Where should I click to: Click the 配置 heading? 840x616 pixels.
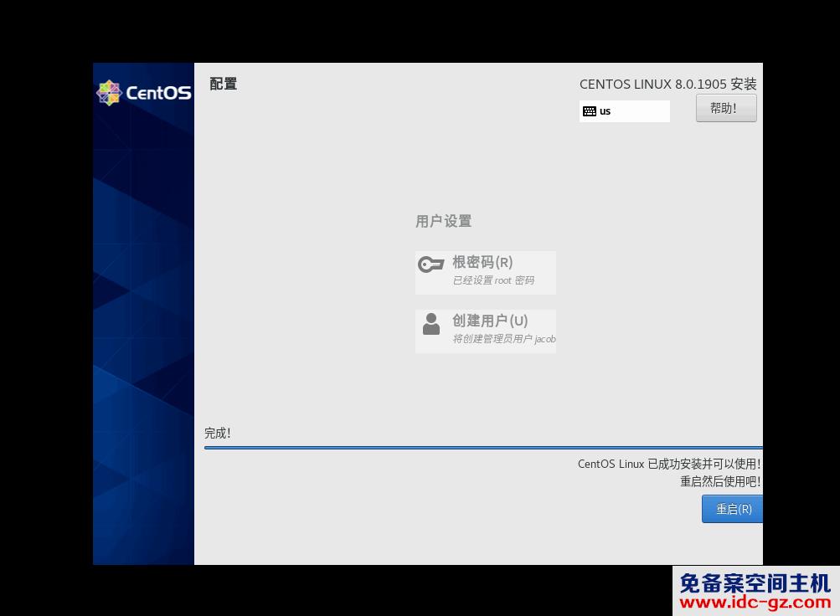point(224,84)
